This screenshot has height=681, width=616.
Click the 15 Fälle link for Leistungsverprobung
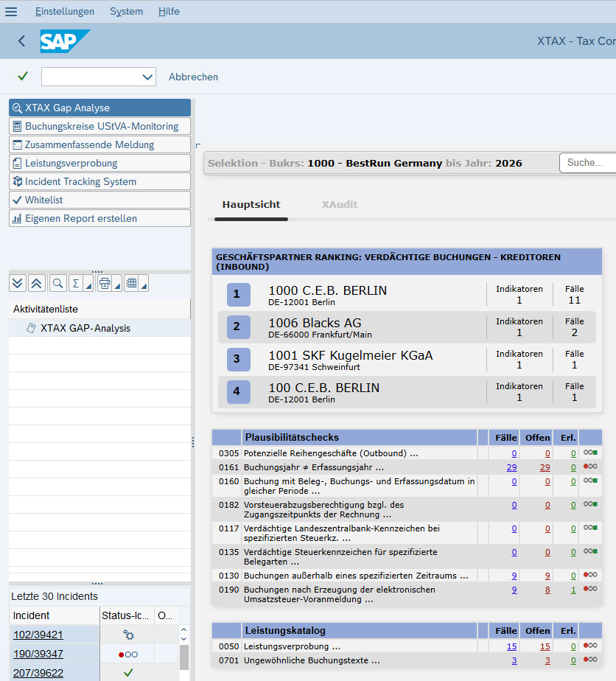click(511, 646)
